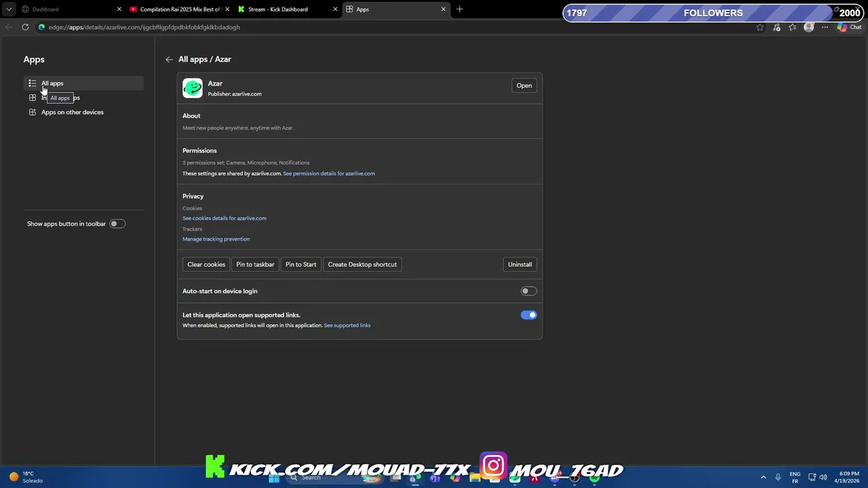Click '3 permissions set' text
868x488 pixels.
click(x=246, y=163)
